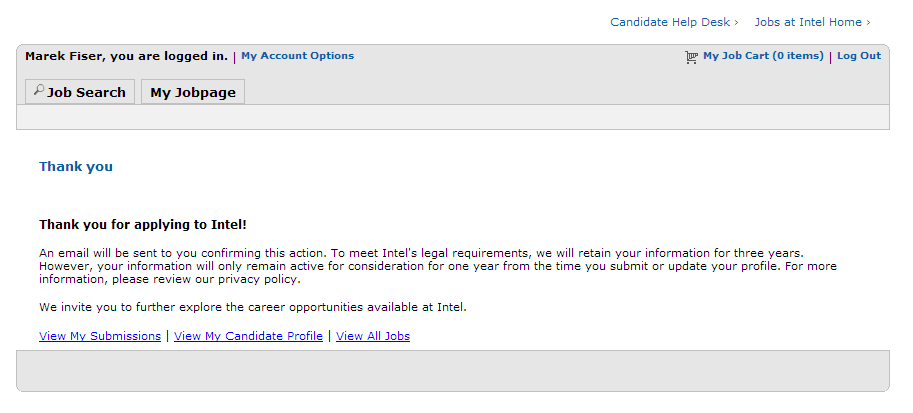
Task: Open the My Jobpage tab
Action: point(193,92)
